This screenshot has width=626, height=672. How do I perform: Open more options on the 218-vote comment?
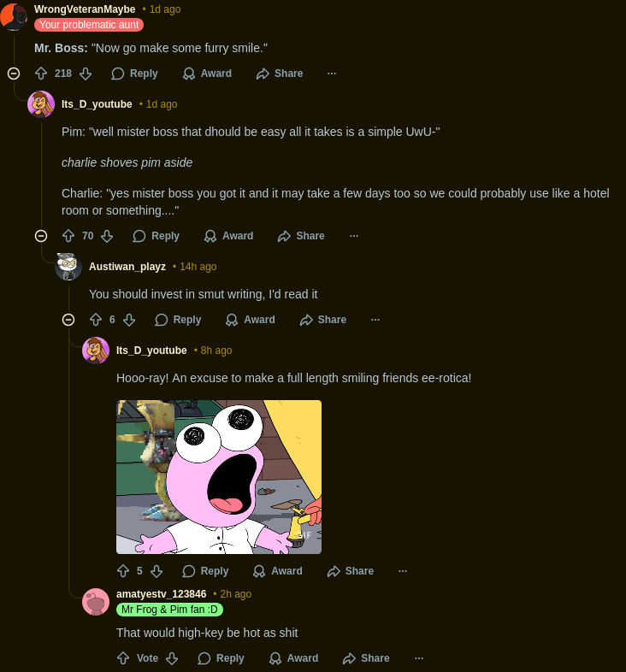pyautogui.click(x=332, y=74)
